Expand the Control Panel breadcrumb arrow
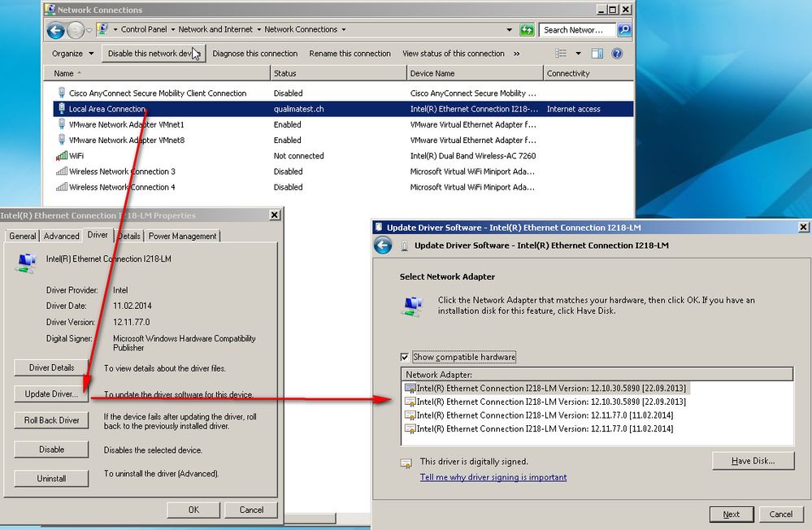Screen dimensions: 812x530 (173, 29)
